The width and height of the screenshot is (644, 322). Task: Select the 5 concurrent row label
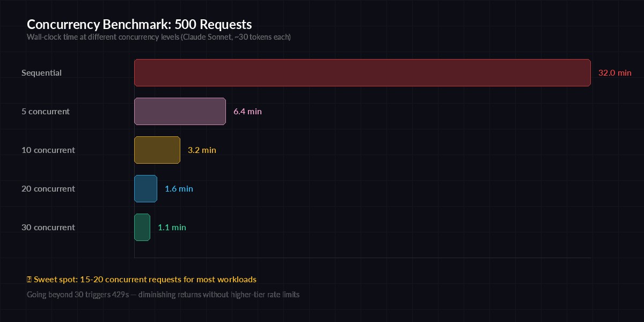(x=45, y=111)
